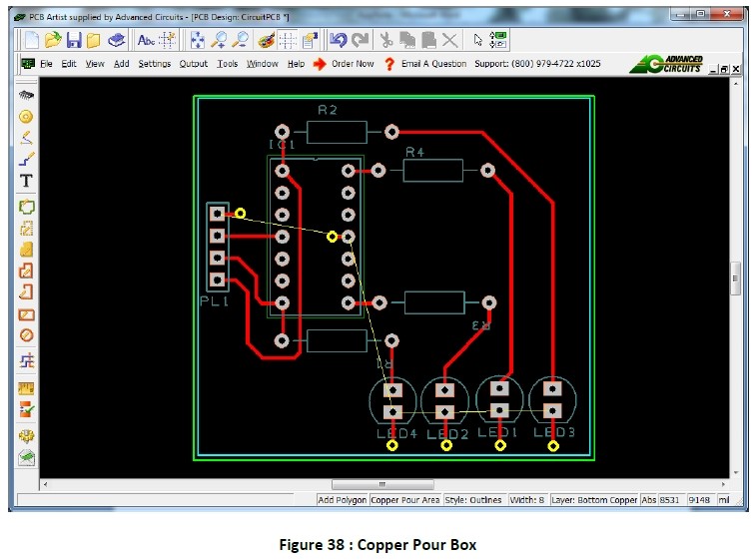Screen dimensions: 756x560
Task: Click the measure ruler tool icon
Action: (26, 387)
